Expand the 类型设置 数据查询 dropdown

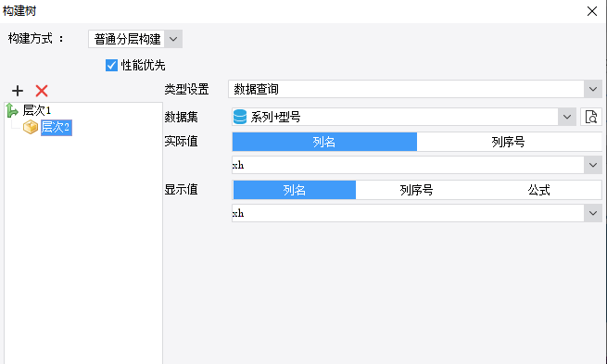pyautogui.click(x=593, y=89)
